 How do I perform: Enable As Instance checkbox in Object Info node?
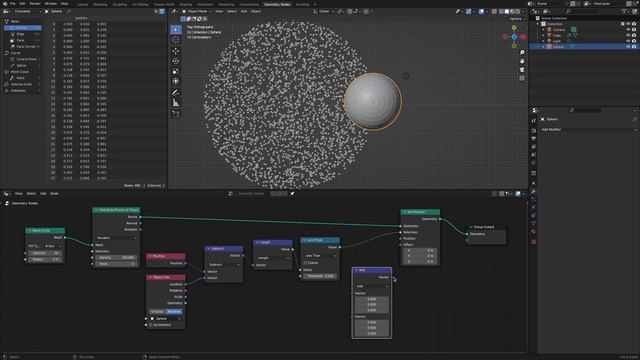tap(150, 325)
